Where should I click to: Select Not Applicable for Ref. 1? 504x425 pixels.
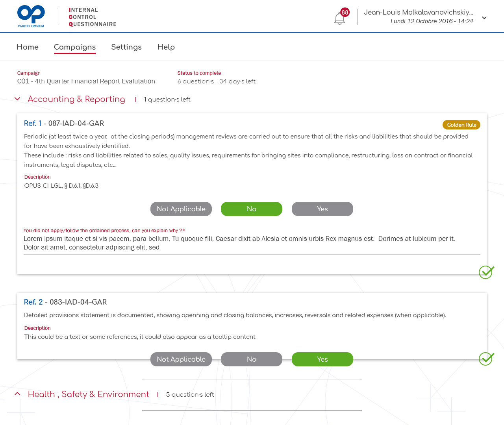(181, 209)
